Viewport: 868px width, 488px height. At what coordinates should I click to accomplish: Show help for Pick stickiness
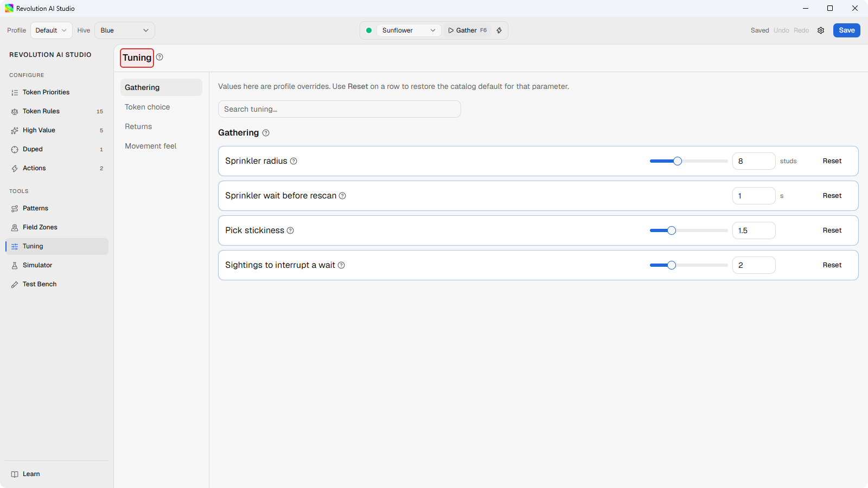click(x=290, y=230)
